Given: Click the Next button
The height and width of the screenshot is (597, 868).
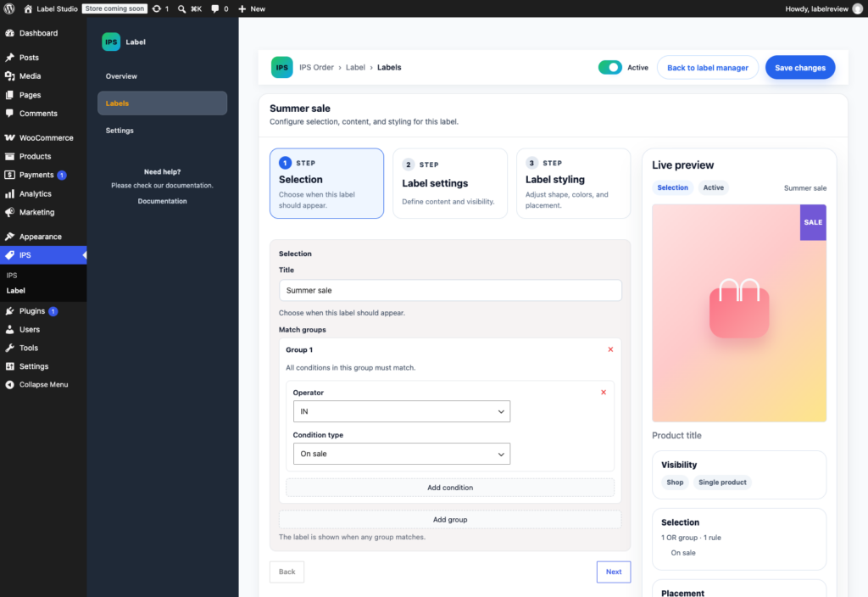Looking at the screenshot, I should (614, 572).
